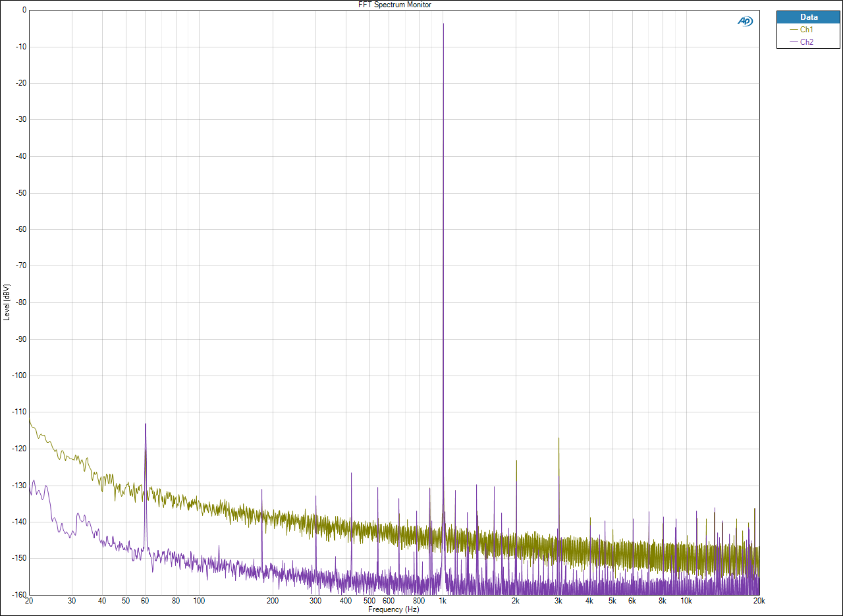Screen dimensions: 843x616
Task: Click the -120 tick label on level axis
Action: [19, 449]
